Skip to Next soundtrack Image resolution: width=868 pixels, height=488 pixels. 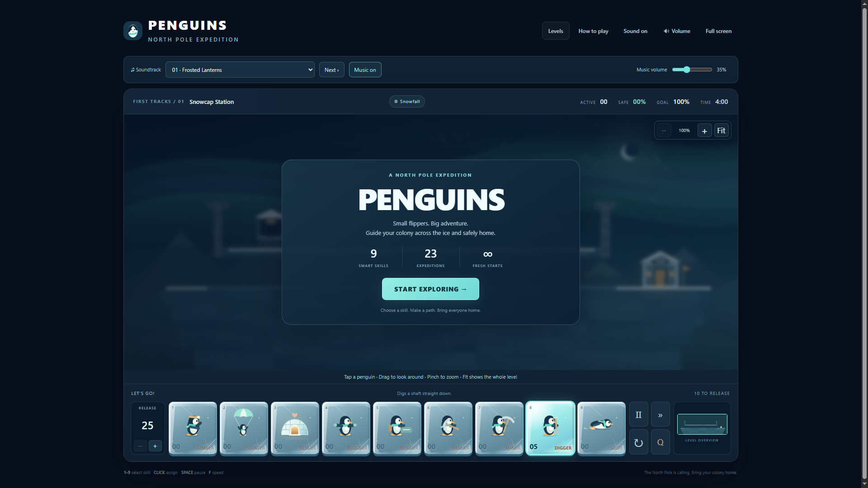coord(331,70)
